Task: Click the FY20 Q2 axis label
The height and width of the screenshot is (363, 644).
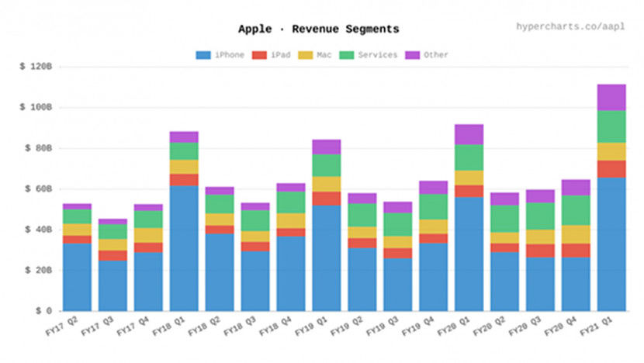Action: click(489, 327)
